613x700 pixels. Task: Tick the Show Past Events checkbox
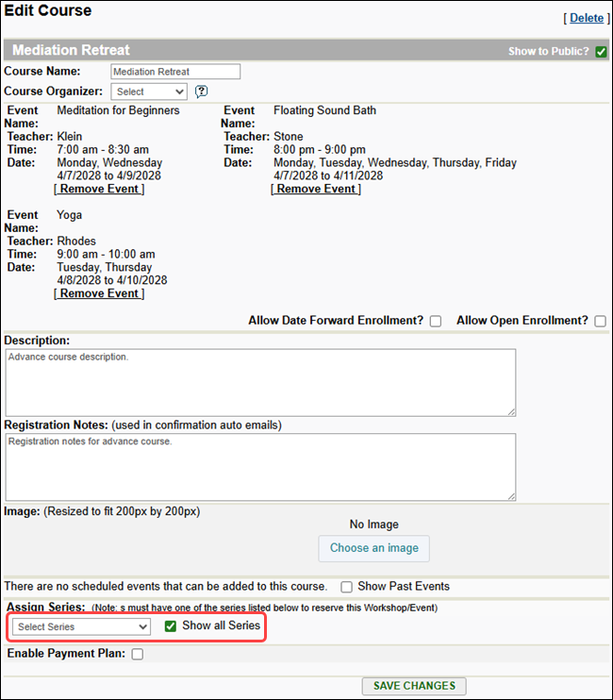tap(346, 587)
